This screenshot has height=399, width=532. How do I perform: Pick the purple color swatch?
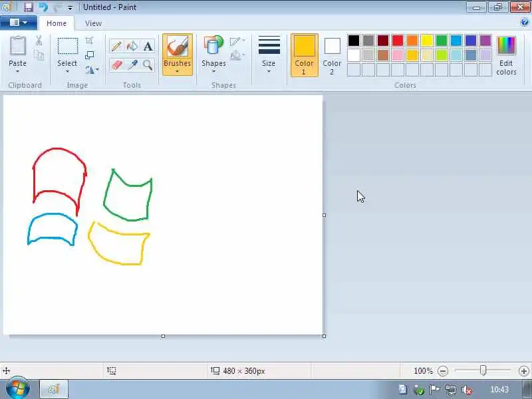pos(485,41)
